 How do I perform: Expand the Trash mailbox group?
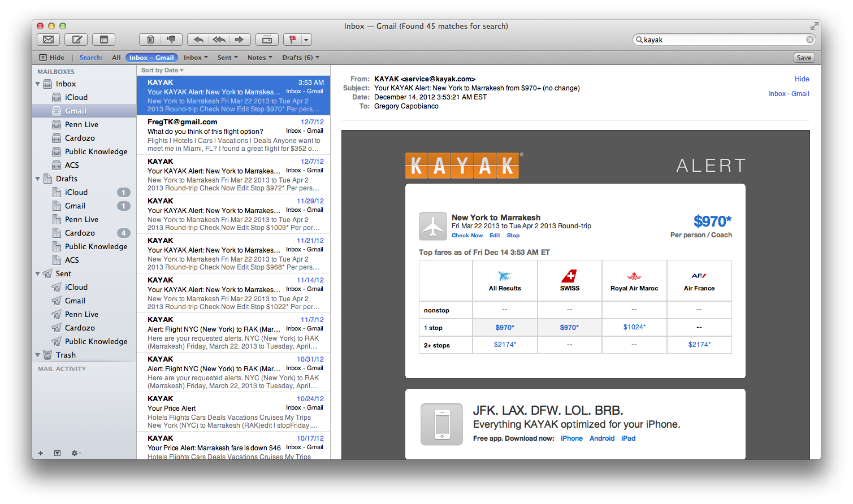click(38, 355)
